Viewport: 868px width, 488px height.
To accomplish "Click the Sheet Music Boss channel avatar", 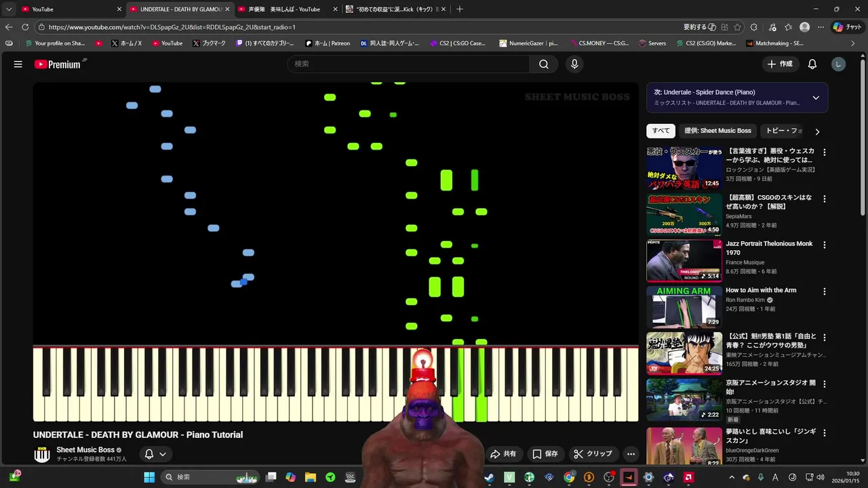I will tap(42, 455).
